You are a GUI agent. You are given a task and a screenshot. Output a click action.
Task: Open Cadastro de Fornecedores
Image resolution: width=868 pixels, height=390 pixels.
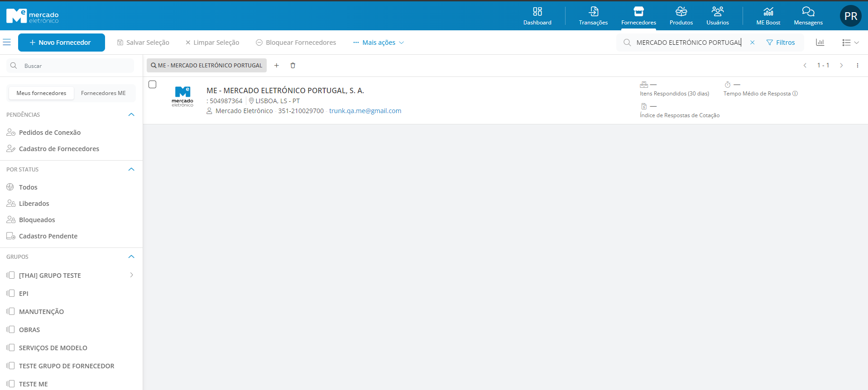tap(59, 149)
